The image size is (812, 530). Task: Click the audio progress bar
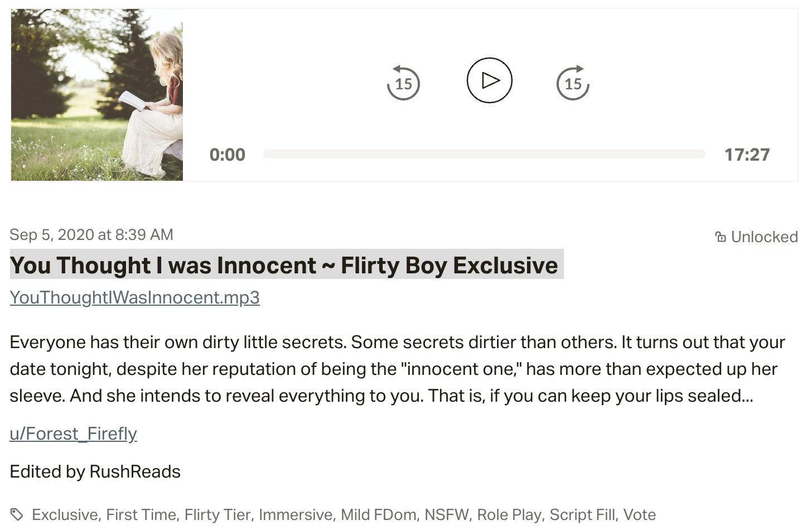click(x=484, y=155)
